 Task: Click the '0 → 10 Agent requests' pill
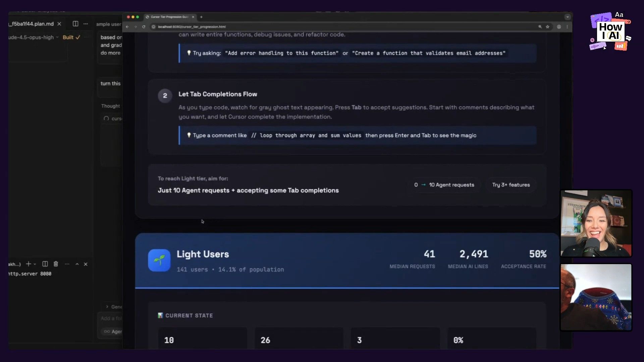[444, 185]
